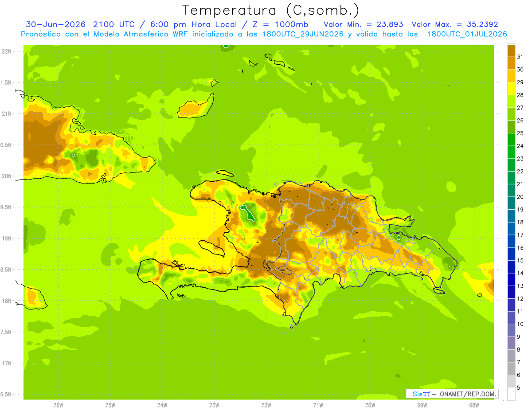Click the legend swatch between 24 and 25

pyautogui.click(x=511, y=140)
